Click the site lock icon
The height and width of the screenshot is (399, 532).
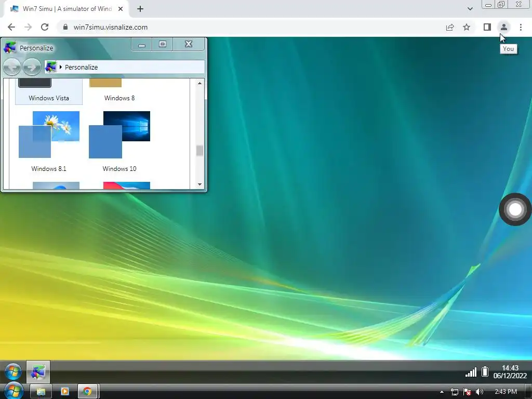pyautogui.click(x=65, y=27)
